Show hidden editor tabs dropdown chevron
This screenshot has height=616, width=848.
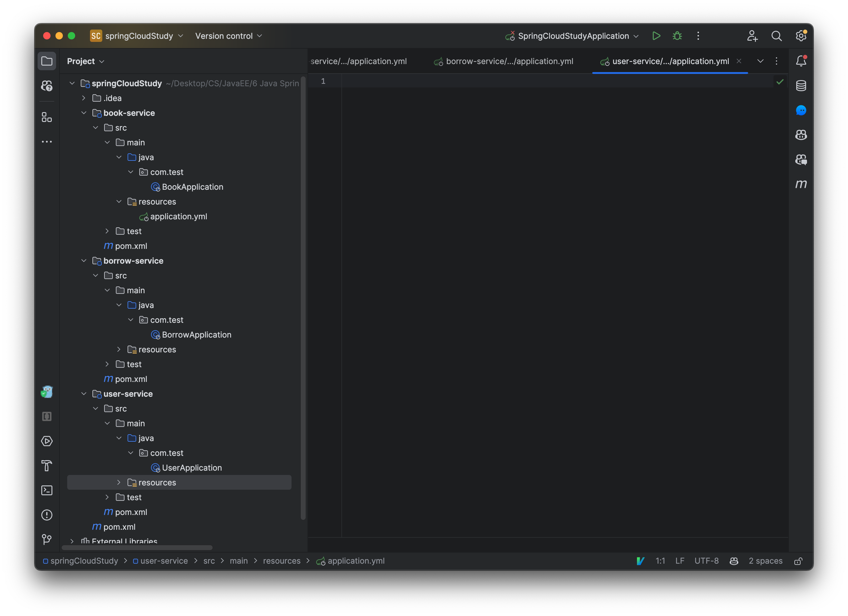760,61
